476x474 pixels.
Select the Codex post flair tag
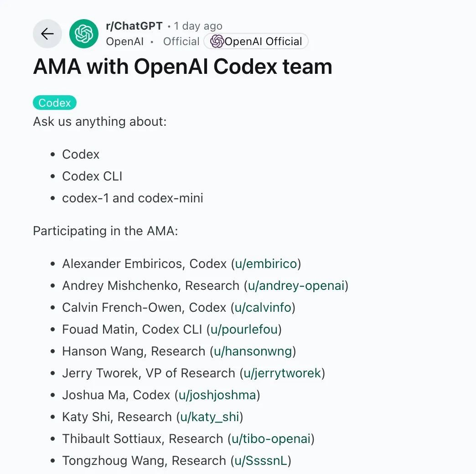tap(54, 103)
